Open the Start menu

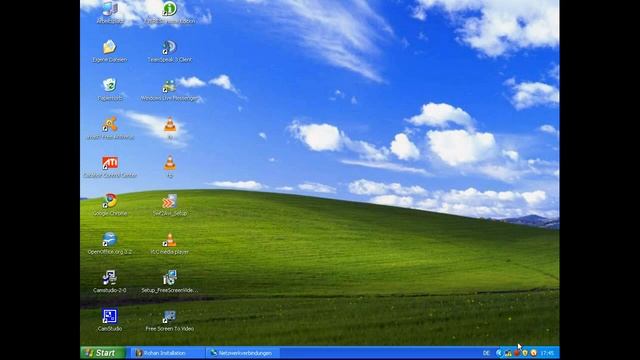(x=103, y=353)
